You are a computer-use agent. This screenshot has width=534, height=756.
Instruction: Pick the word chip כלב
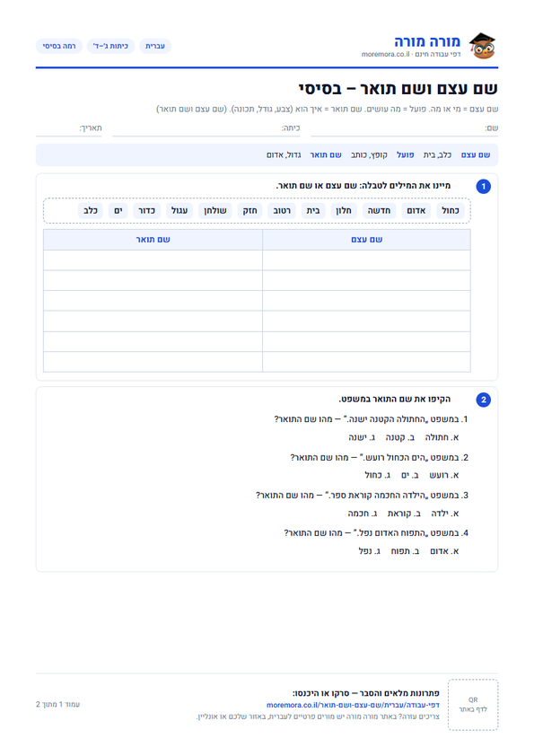pyautogui.click(x=91, y=211)
